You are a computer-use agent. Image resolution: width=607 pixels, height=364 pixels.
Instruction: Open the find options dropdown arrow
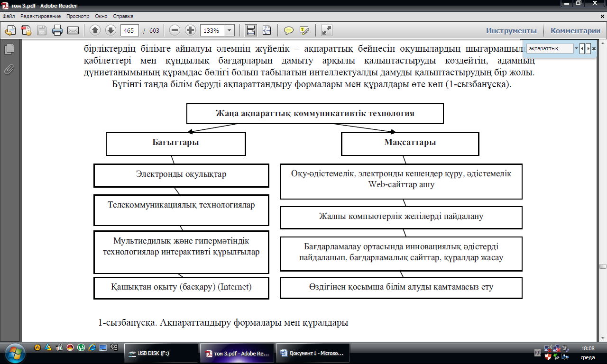click(x=576, y=48)
